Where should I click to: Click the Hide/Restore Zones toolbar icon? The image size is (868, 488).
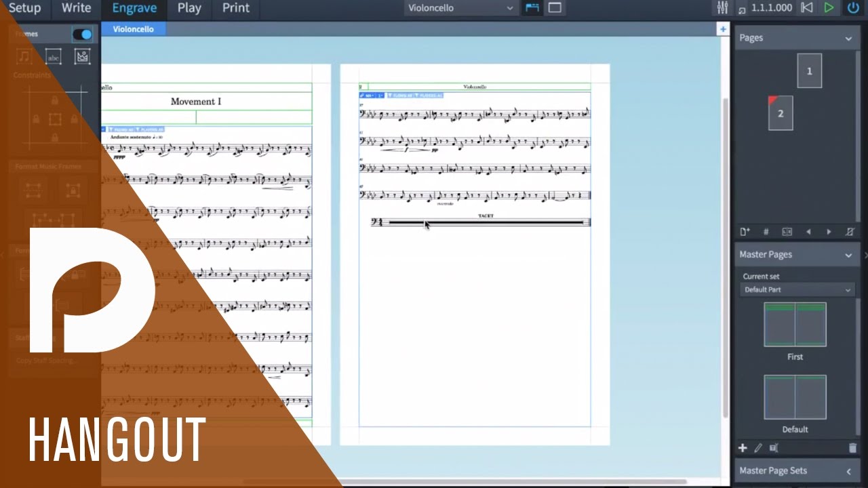click(x=555, y=8)
